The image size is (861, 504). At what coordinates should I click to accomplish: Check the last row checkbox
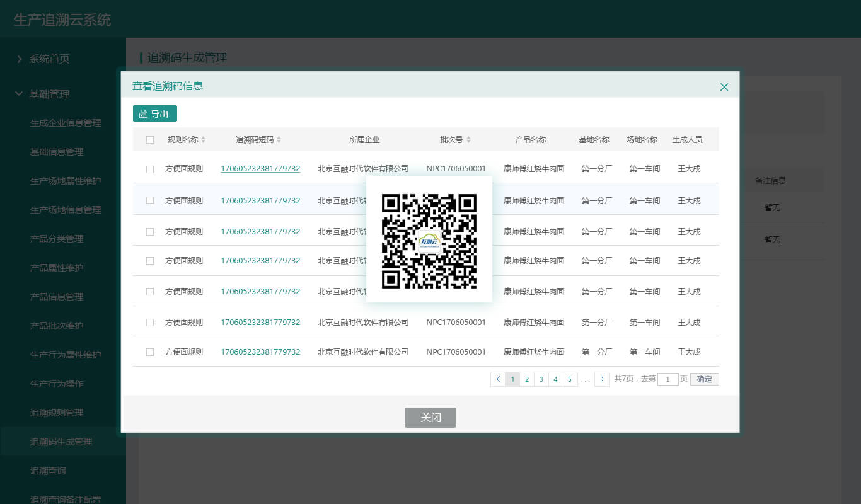click(x=150, y=352)
